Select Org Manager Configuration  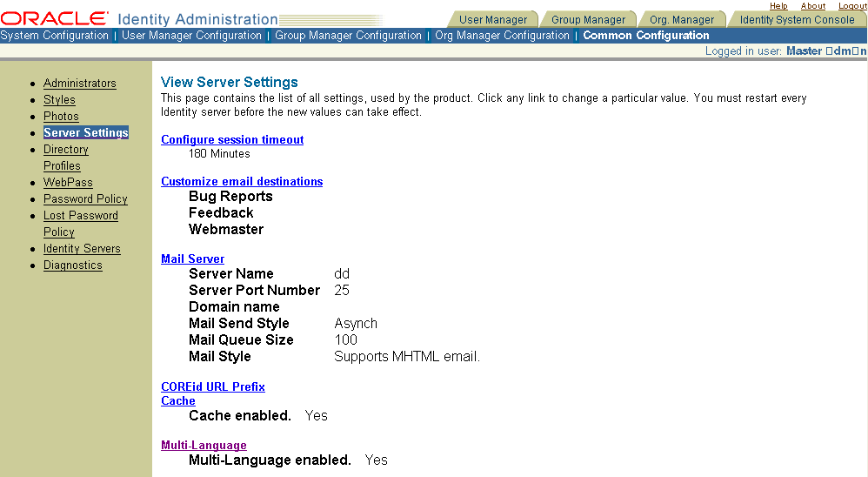tap(502, 36)
